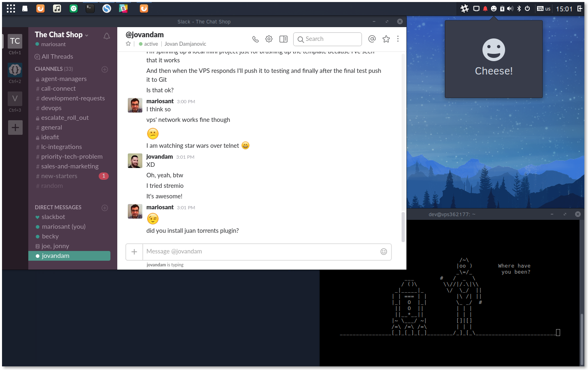Click DIRECT MESSAGES header
Image resolution: width=588 pixels, height=370 pixels.
pyautogui.click(x=58, y=207)
